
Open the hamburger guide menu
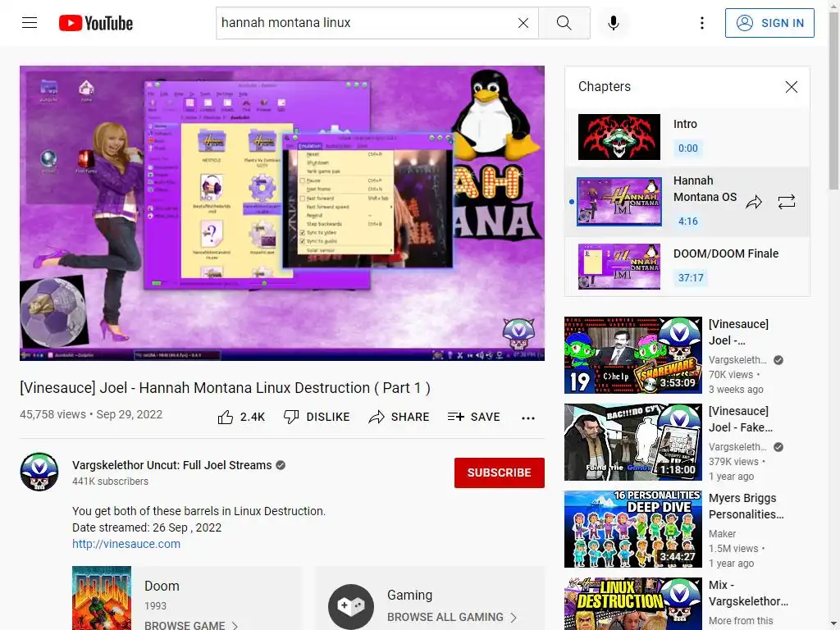pos(30,22)
